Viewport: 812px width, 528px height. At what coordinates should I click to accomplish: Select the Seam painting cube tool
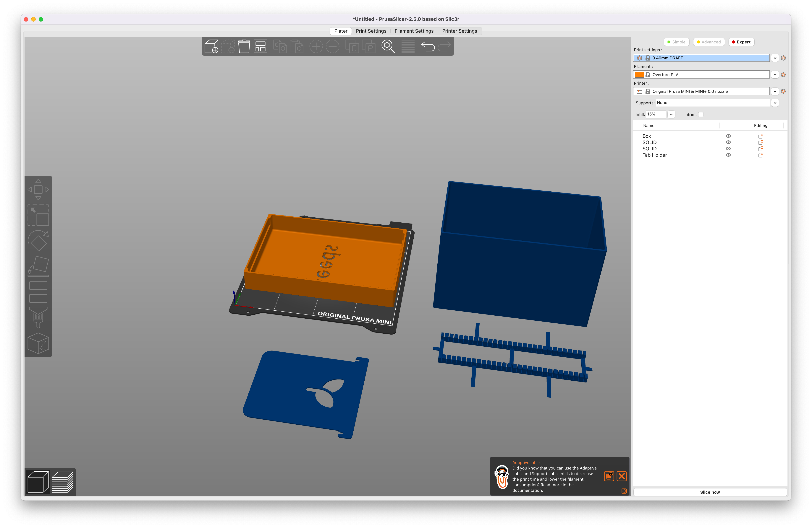coord(38,343)
